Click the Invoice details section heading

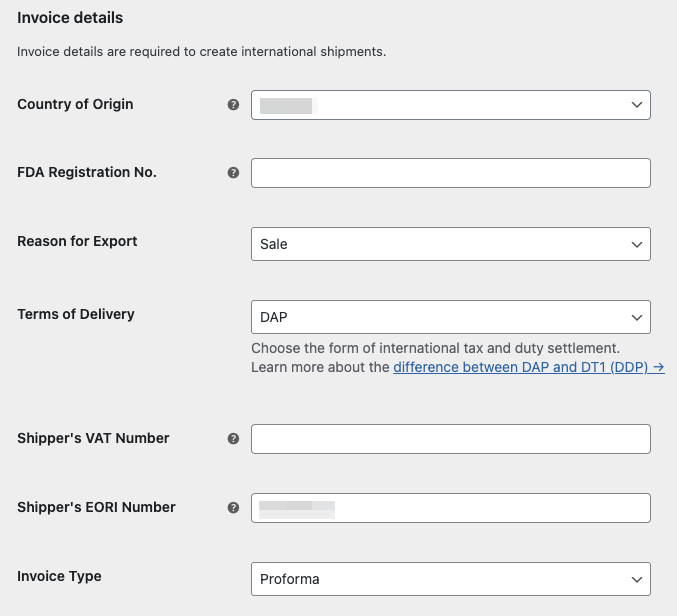(70, 18)
